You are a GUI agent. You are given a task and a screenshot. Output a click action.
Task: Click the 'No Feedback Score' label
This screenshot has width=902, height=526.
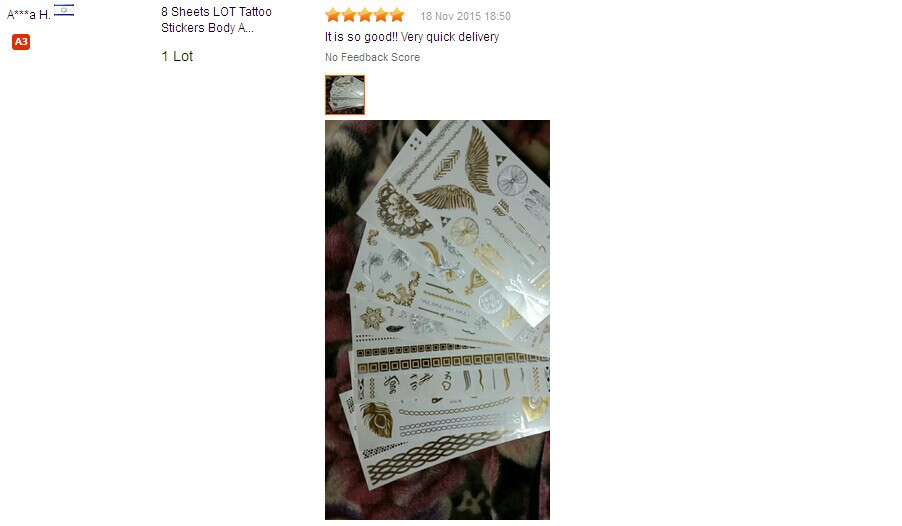tap(372, 57)
